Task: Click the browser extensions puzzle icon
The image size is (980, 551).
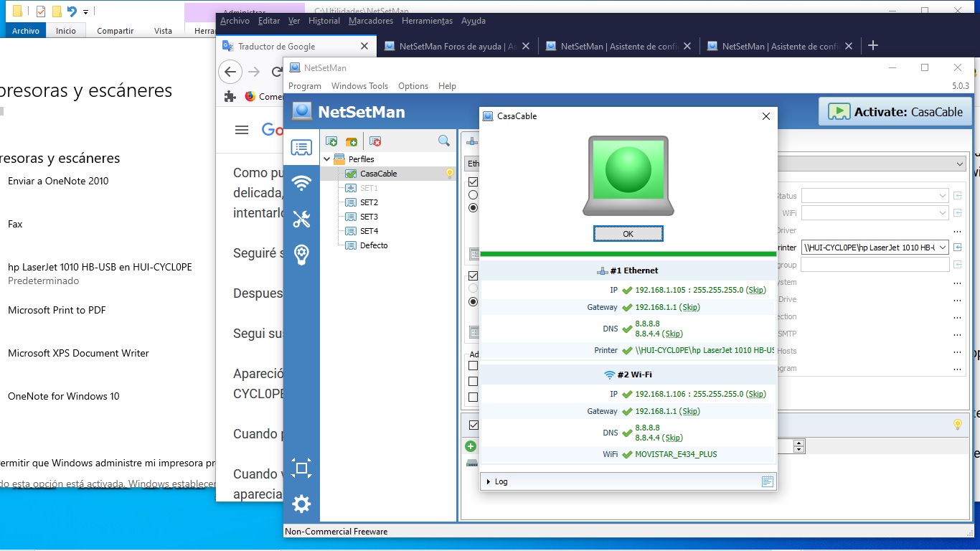Action: pyautogui.click(x=230, y=96)
